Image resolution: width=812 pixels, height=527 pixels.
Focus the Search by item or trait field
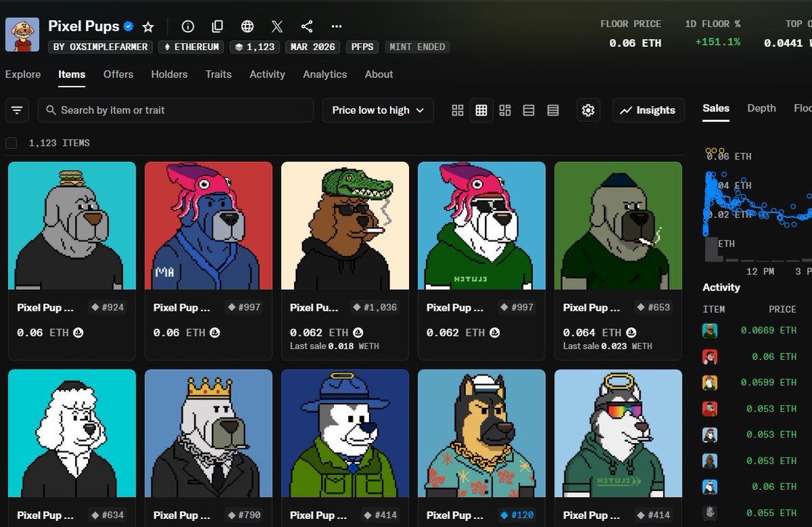(175, 110)
